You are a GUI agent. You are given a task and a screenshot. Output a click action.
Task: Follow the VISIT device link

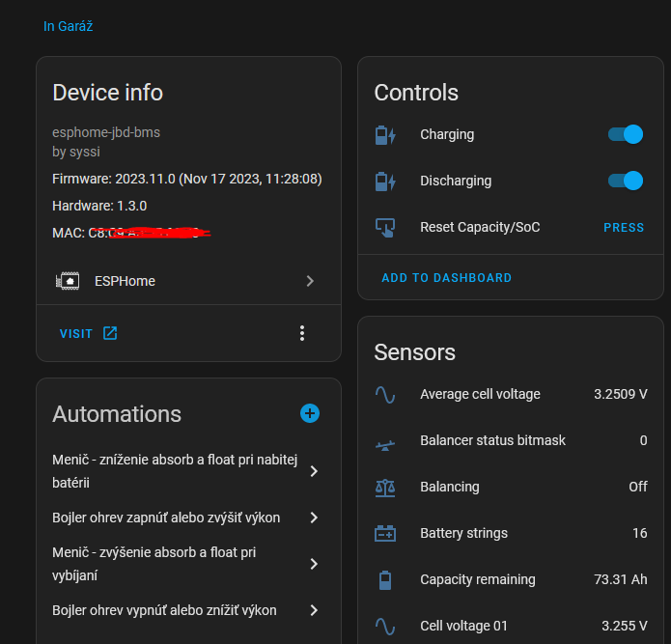click(x=88, y=333)
